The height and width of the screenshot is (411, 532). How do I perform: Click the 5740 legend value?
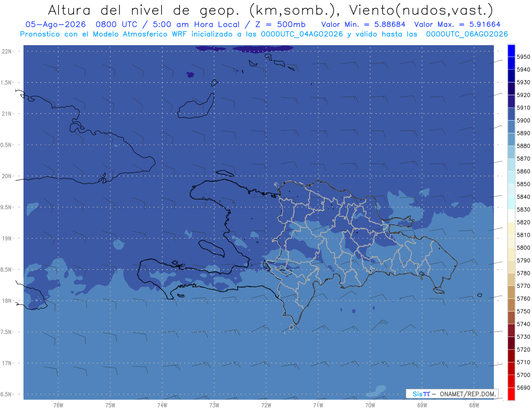pos(524,324)
